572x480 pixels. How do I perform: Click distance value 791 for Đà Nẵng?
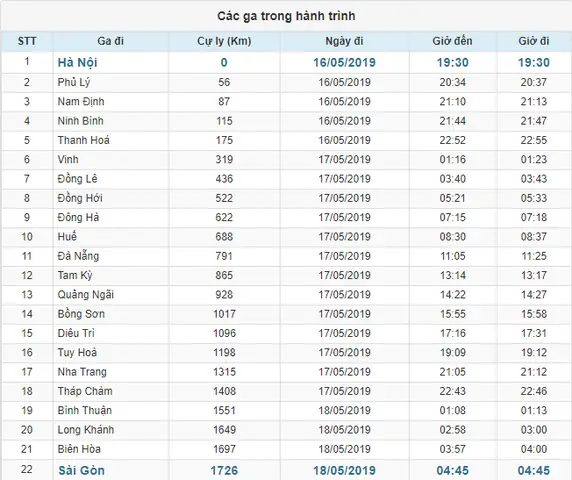point(224,256)
